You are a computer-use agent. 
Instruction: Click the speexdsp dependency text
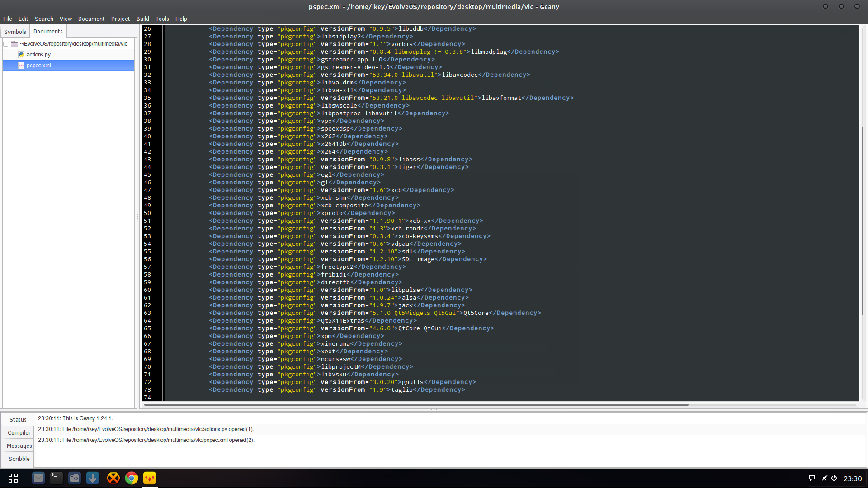click(x=335, y=129)
